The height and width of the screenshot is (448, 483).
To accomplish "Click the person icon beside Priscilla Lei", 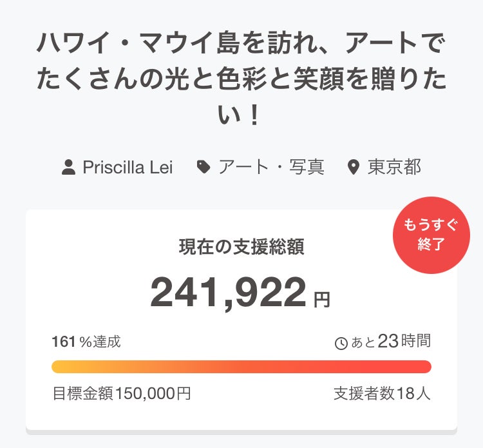I will (68, 168).
